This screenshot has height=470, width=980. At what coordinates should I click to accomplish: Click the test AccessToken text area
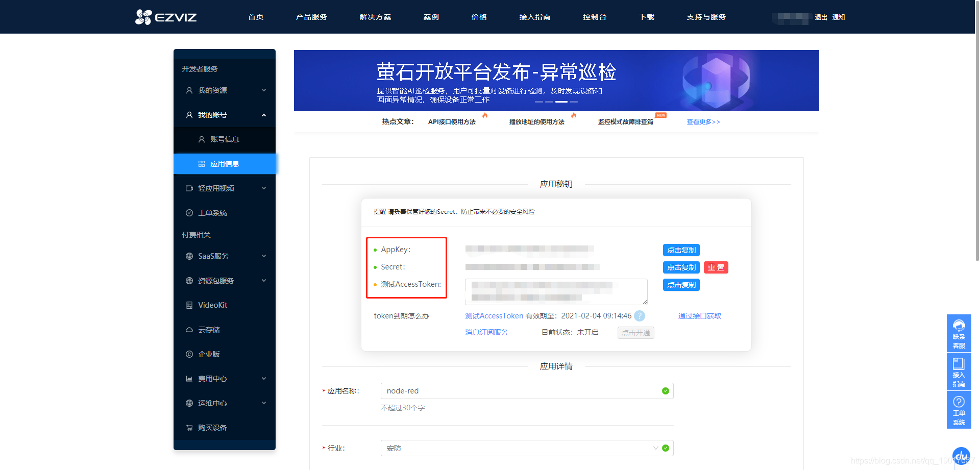coord(556,292)
